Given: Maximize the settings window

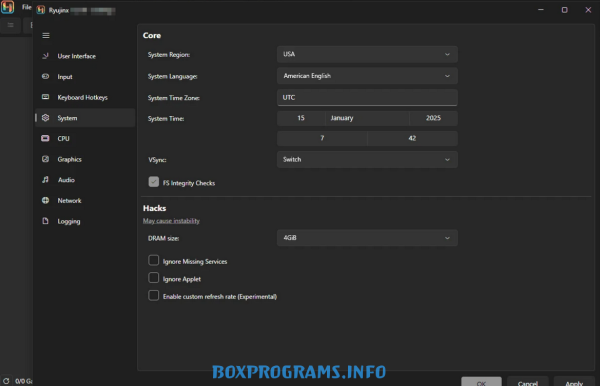Looking at the screenshot, I should (x=564, y=10).
